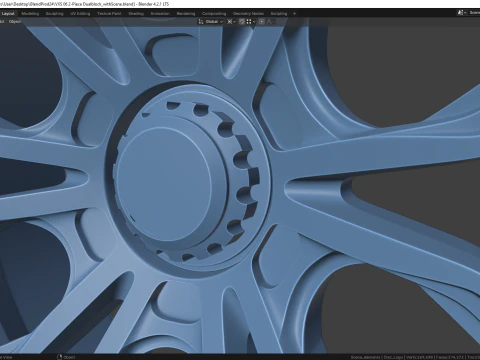Image resolution: width=480 pixels, height=360 pixels.
Task: Select the UV Editing workspace tab
Action: tap(80, 14)
